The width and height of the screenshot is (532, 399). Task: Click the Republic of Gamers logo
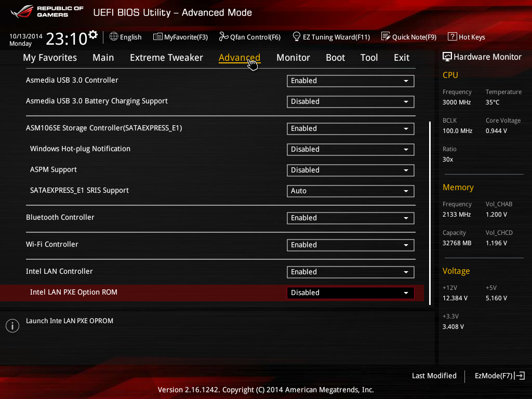pyautogui.click(x=47, y=11)
